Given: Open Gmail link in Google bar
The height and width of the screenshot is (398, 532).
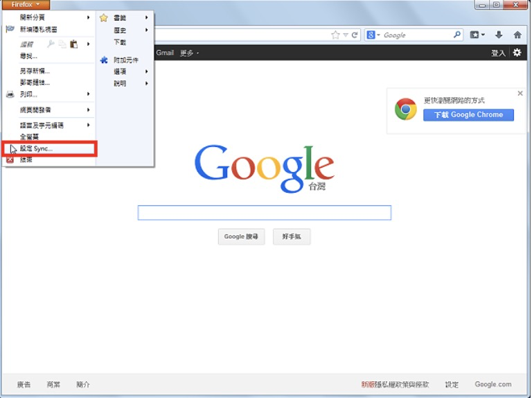Looking at the screenshot, I should pyautogui.click(x=165, y=53).
